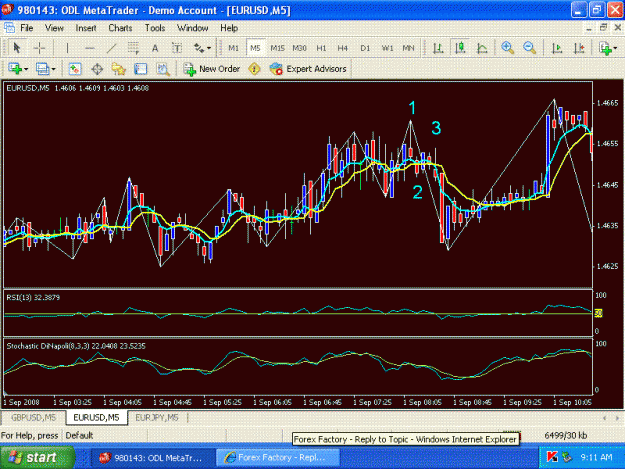Toggle the chart auto scroll button

click(557, 48)
